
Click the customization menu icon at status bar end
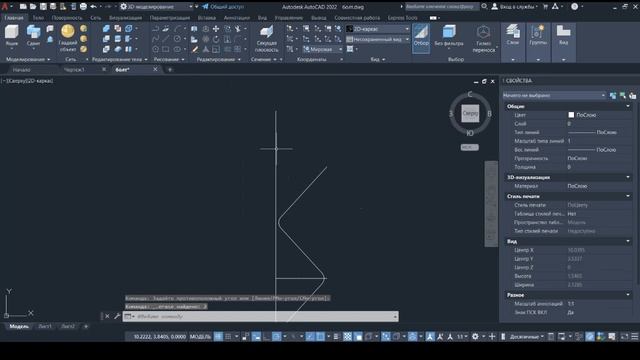coord(635,336)
